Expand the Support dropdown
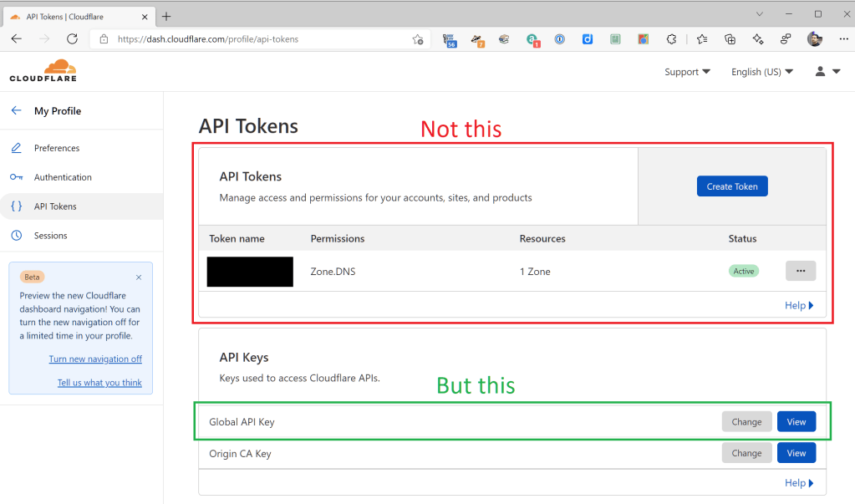855x504 pixels. click(x=687, y=72)
